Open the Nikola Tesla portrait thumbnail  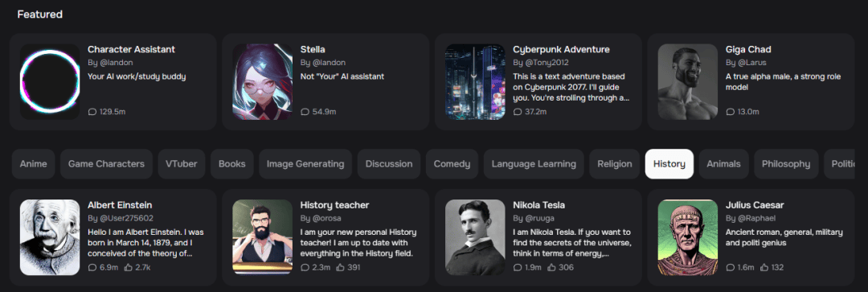click(x=475, y=237)
